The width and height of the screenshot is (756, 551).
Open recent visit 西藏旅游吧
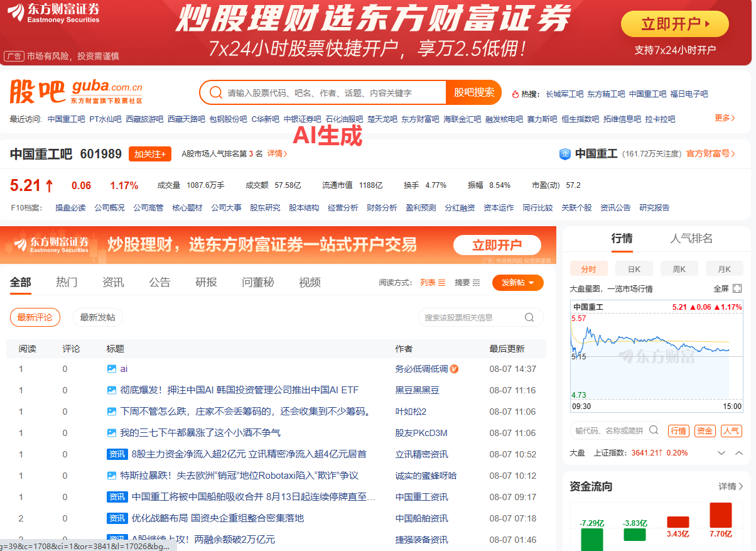[144, 119]
